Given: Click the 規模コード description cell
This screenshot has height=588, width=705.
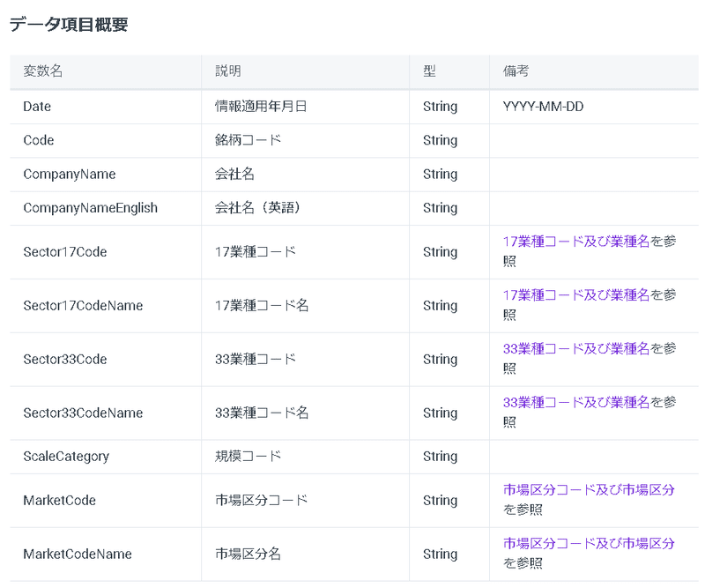Looking at the screenshot, I should pyautogui.click(x=241, y=456).
